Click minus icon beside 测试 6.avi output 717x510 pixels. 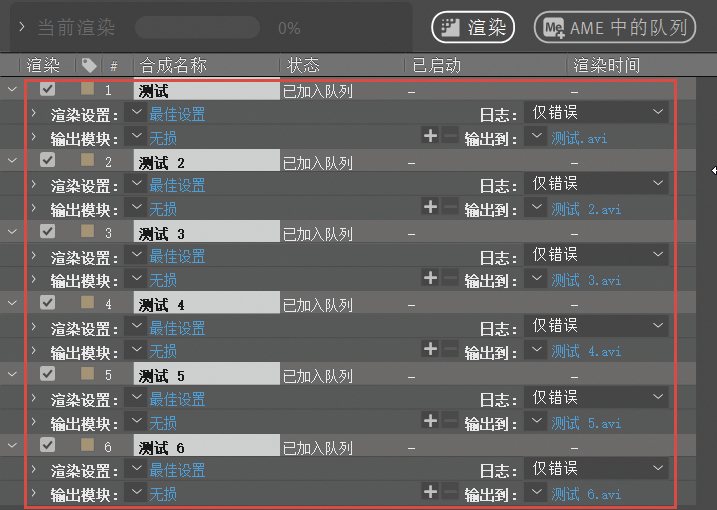pos(449,492)
